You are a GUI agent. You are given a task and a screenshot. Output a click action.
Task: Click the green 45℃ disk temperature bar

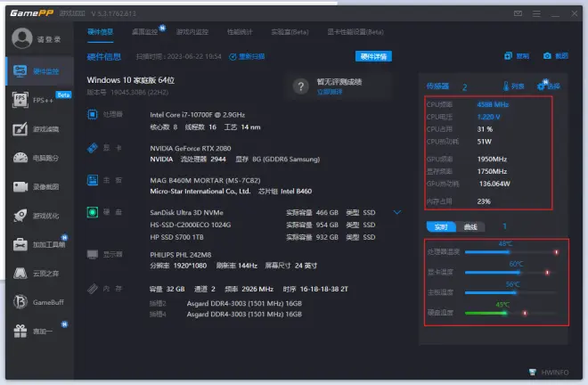(x=511, y=313)
